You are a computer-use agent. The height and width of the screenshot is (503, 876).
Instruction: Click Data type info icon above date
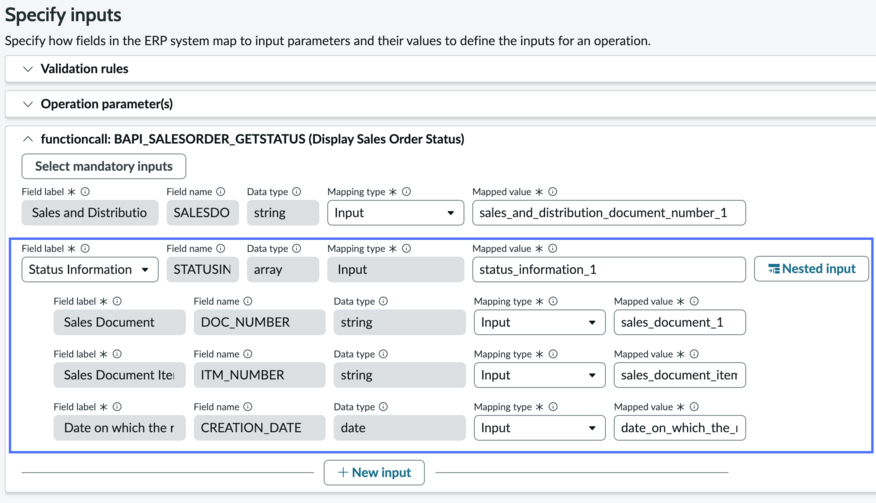point(383,407)
